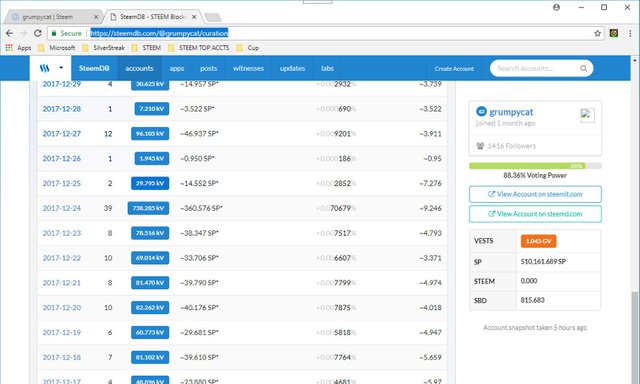
Task: Click the Create Account link
Action: 454,69
